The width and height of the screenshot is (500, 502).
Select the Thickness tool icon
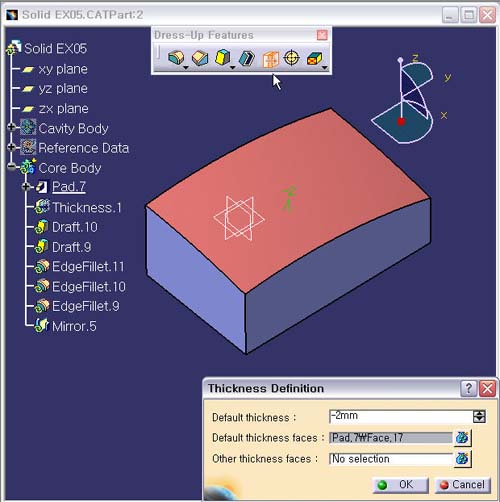(270, 59)
